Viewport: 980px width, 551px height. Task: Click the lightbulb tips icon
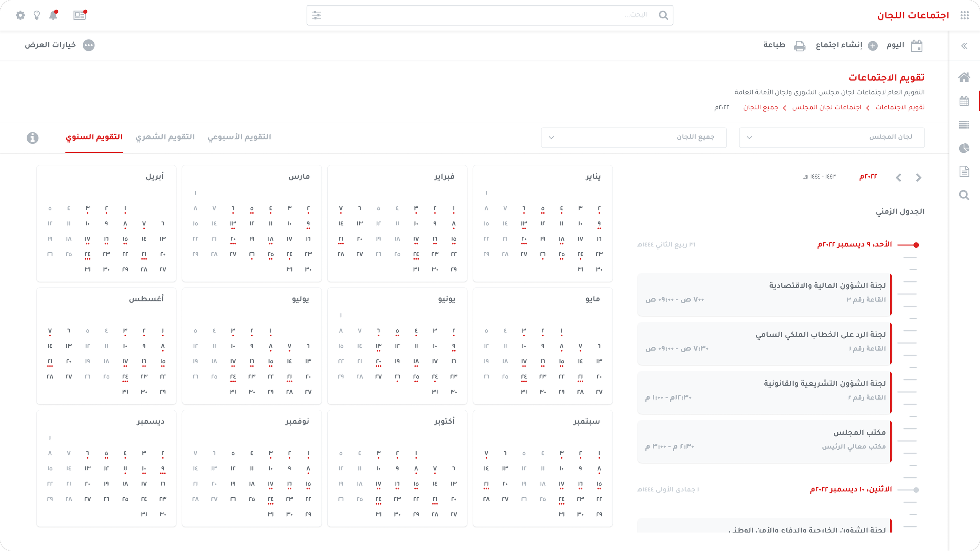coord(37,15)
